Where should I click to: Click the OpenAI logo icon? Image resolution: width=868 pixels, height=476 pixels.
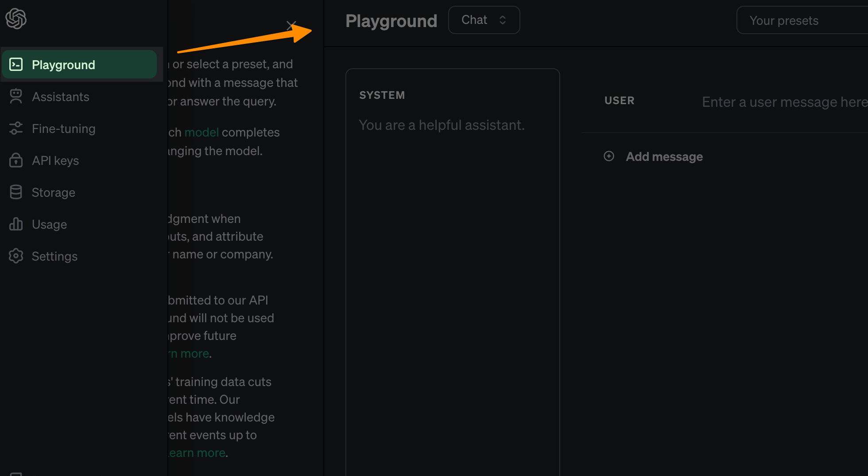tap(16, 19)
